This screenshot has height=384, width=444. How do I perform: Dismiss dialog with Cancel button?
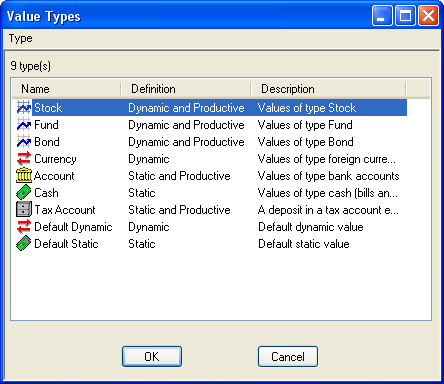point(288,357)
